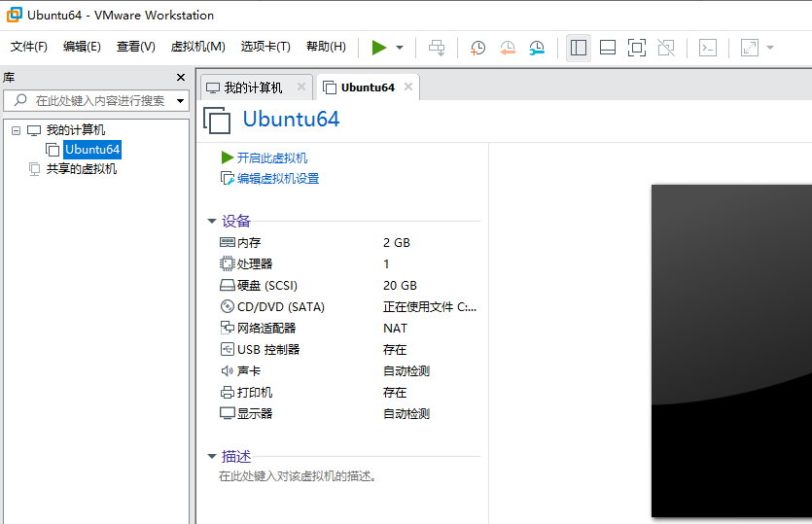Select the 内存 memory device row
The image size is (812, 524).
pos(349,243)
